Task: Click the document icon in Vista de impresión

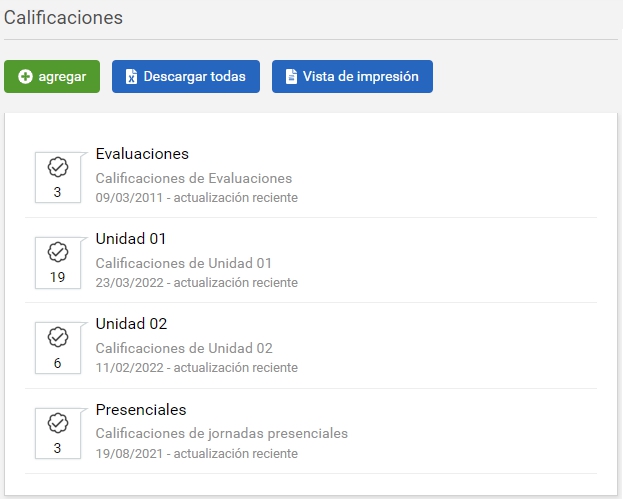Action: click(291, 77)
